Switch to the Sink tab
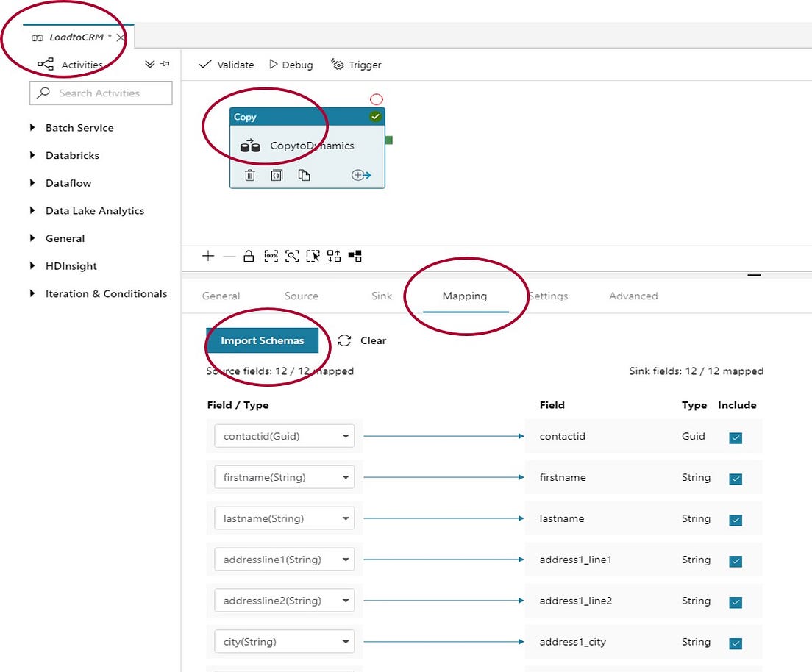The width and height of the screenshot is (812, 672). (381, 296)
